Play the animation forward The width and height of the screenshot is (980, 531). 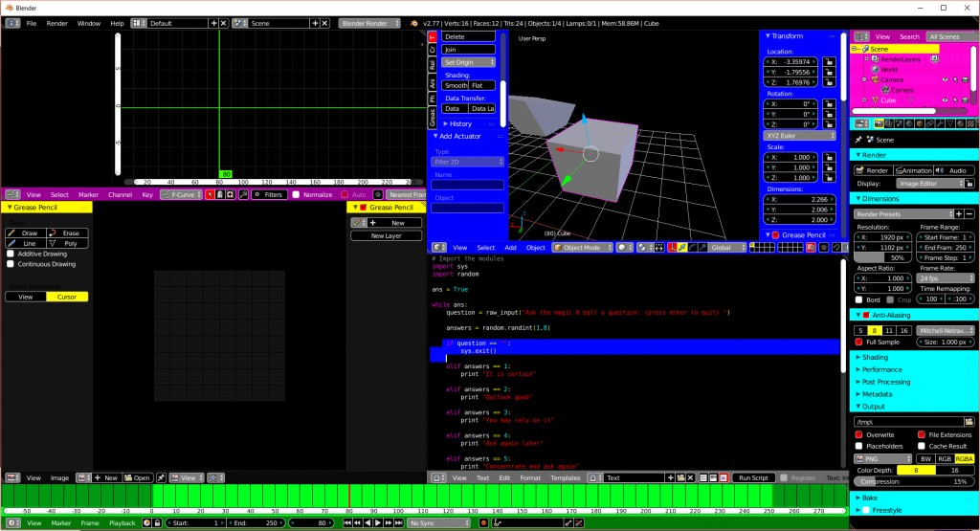click(x=377, y=523)
